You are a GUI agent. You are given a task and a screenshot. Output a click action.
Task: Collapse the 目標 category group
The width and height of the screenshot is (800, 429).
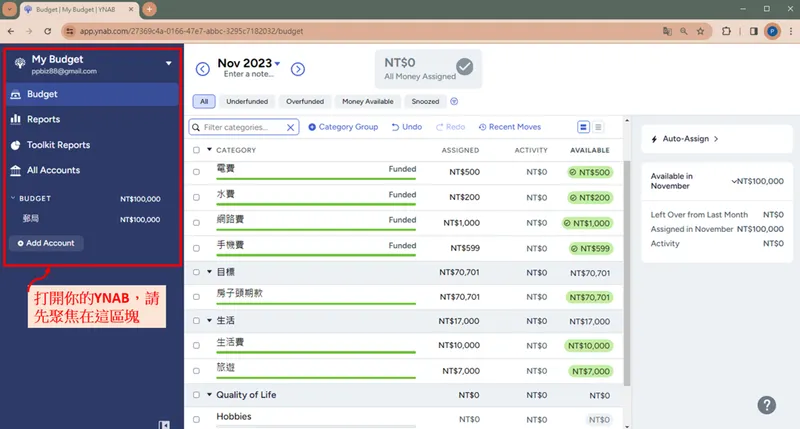tap(209, 272)
